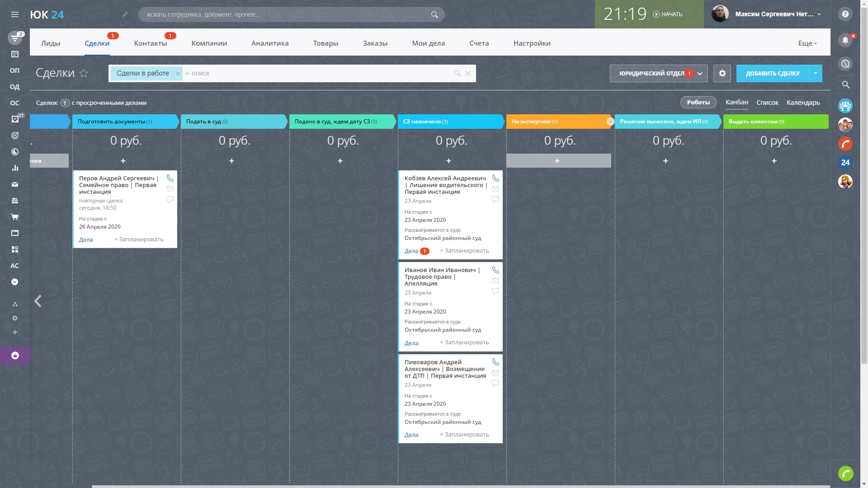This screenshot has width=868, height=488.
Task: Click the phone icon on Пивоваров Андрей card
Action: (495, 361)
